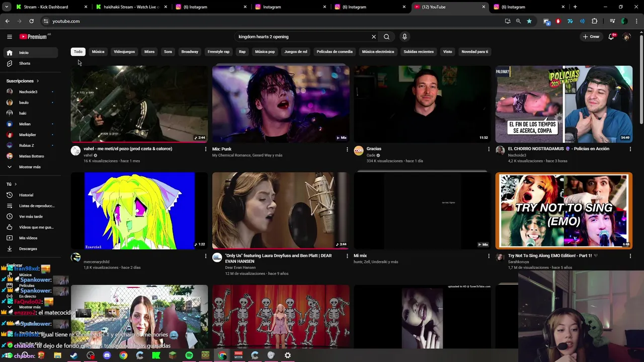Image resolution: width=644 pixels, height=362 pixels.
Task: Open more options for Only Us video
Action: [347, 256]
